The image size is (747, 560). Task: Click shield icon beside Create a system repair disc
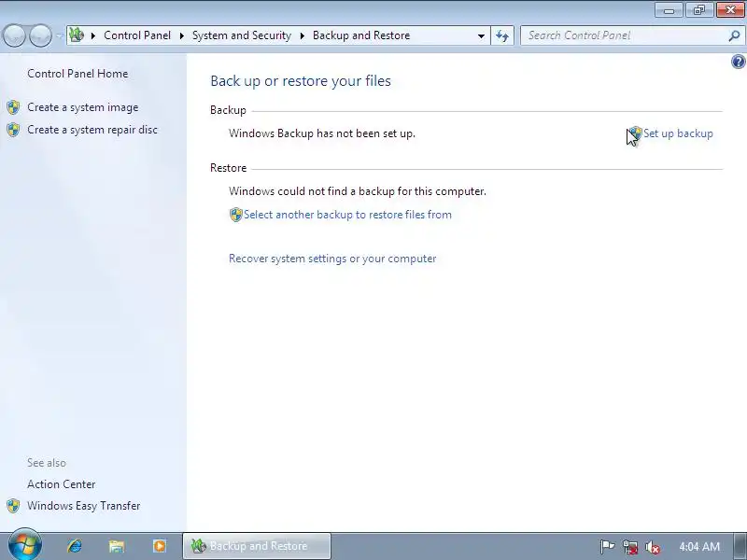pos(13,130)
